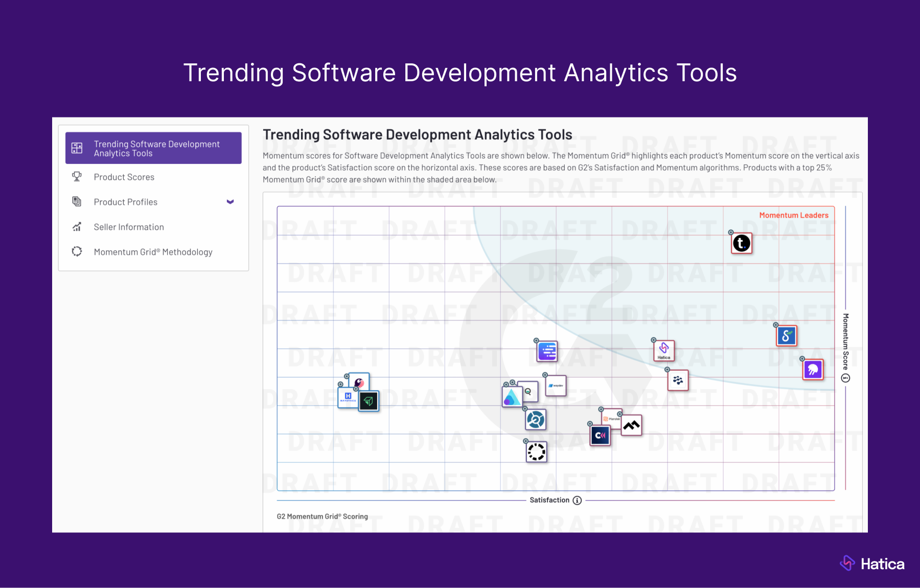
Task: Select the purple-blue lines logo product tile
Action: coord(547,351)
